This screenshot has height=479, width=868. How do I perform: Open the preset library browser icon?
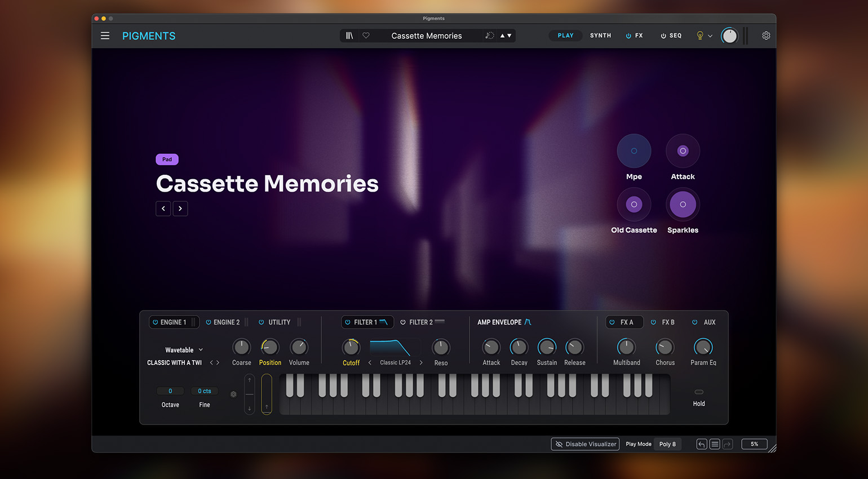click(349, 36)
